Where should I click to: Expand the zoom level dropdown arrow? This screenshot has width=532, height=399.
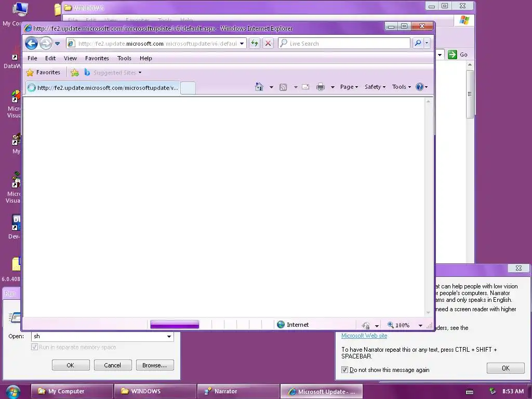420,325
